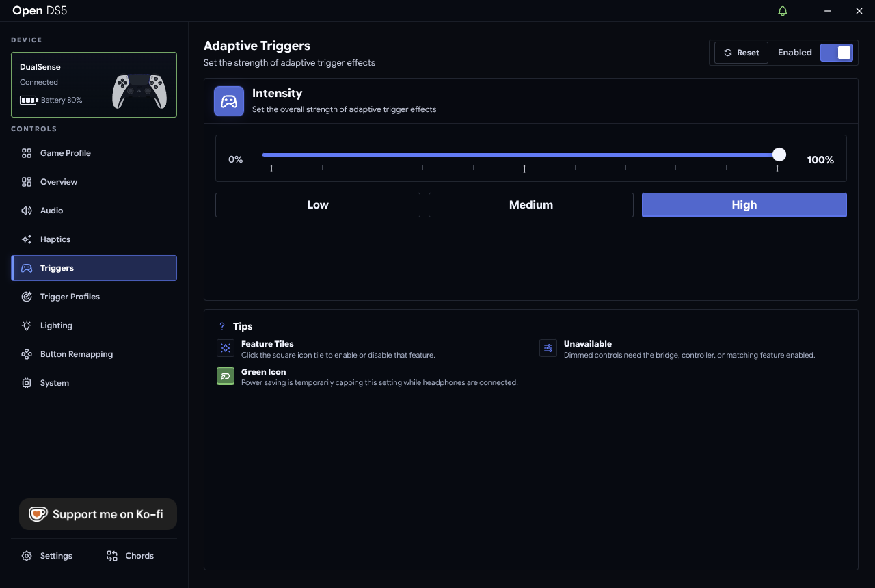Image resolution: width=875 pixels, height=588 pixels.
Task: Click the Overview sidebar icon
Action: click(x=27, y=182)
